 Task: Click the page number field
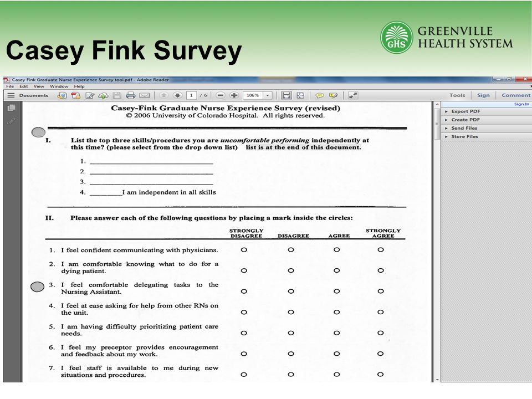[191, 95]
